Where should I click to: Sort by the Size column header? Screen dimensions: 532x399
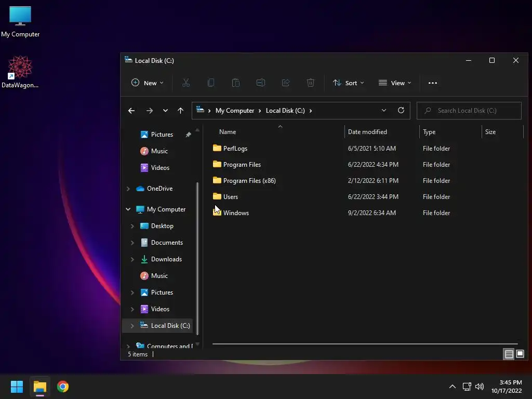tap(490, 131)
